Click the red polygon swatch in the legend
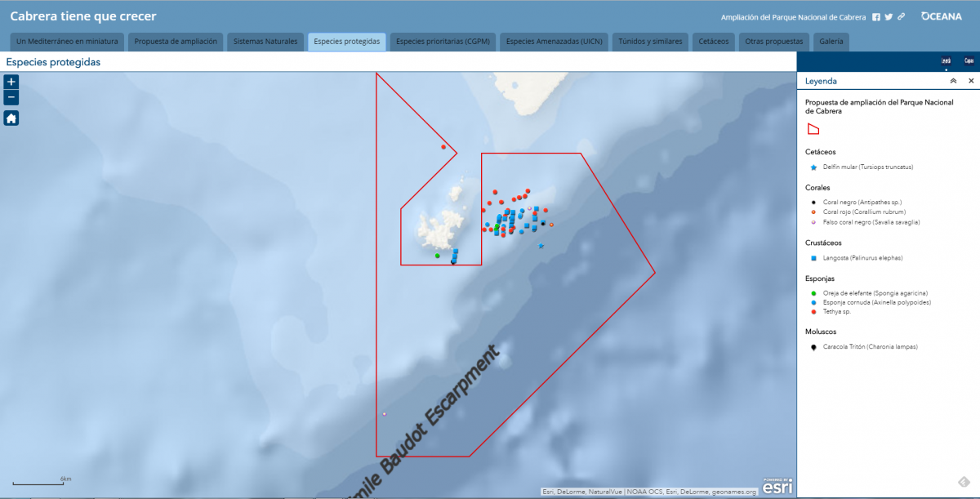Screen dimensions: 980x499 click(813, 127)
